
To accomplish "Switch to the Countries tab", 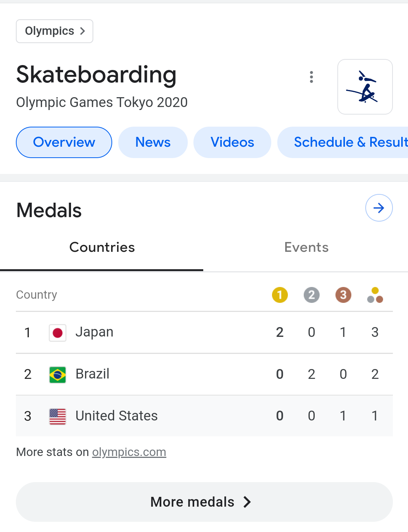I will click(102, 247).
